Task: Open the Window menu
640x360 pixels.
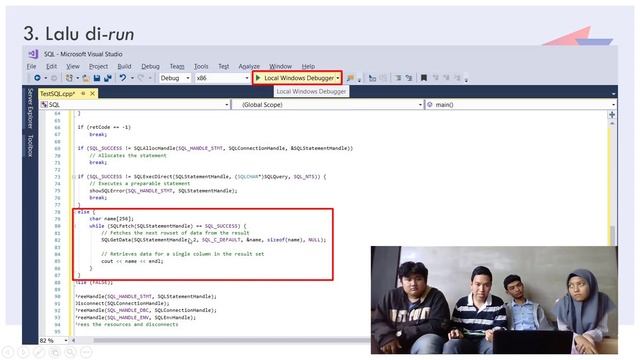Action: (x=280, y=66)
